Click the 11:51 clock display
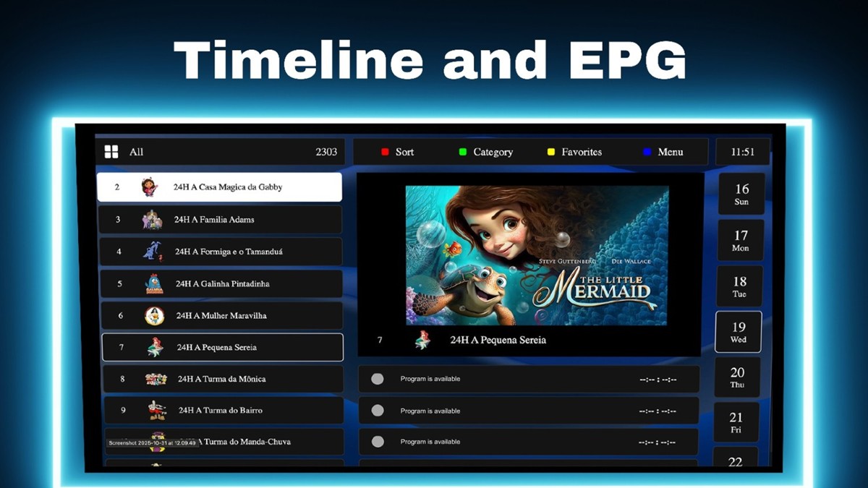 (x=742, y=152)
